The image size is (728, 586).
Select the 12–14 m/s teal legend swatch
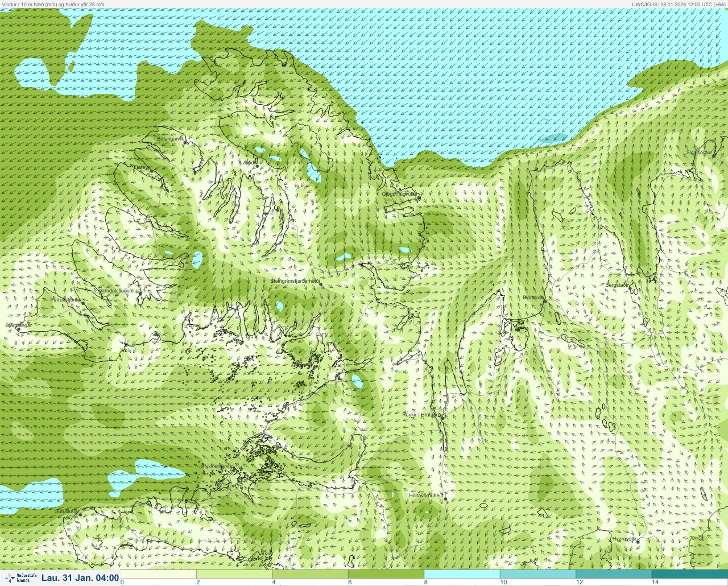pos(614,574)
